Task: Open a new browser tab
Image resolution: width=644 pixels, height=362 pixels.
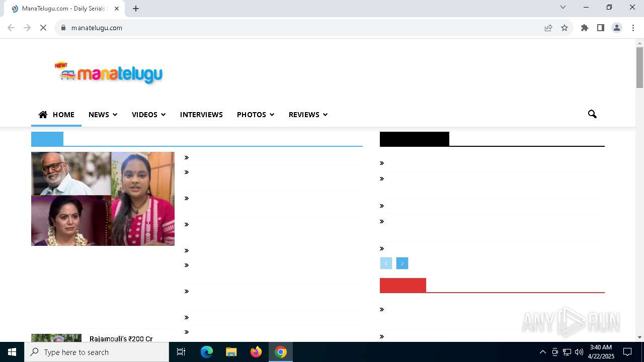Action: pyautogui.click(x=136, y=9)
